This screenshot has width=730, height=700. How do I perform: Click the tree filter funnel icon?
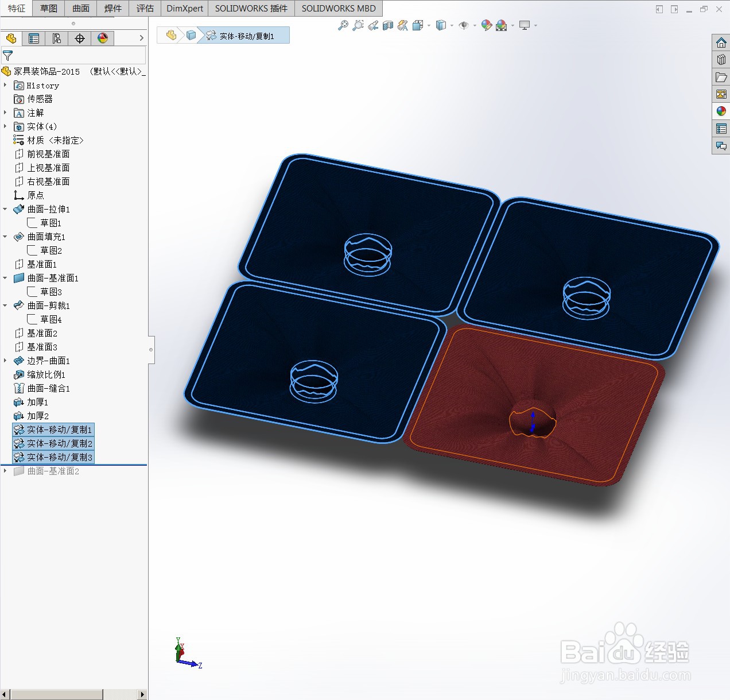[8, 56]
